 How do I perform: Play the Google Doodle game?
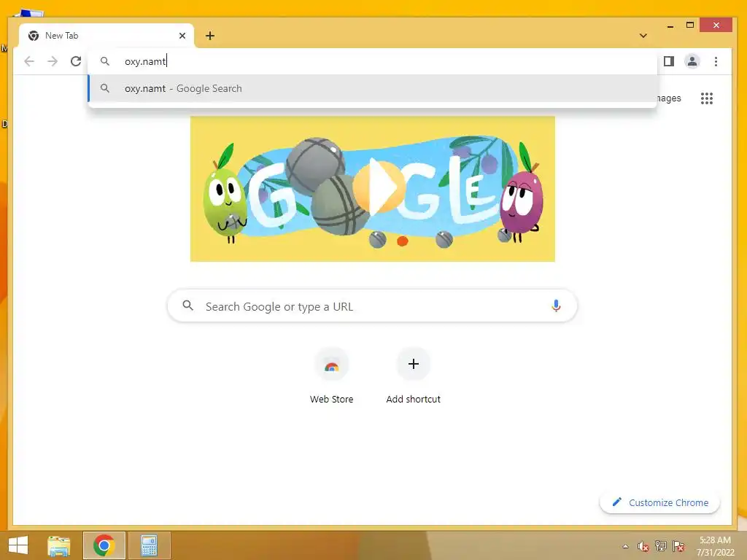click(x=379, y=186)
